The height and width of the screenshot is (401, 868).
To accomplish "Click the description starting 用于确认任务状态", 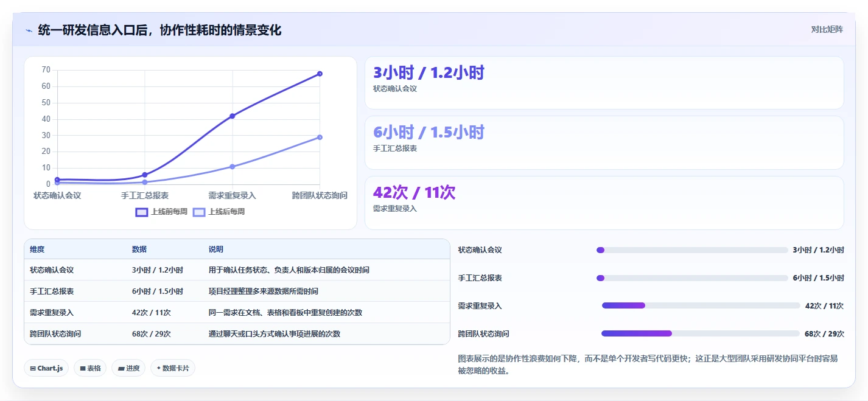I will pos(289,270).
